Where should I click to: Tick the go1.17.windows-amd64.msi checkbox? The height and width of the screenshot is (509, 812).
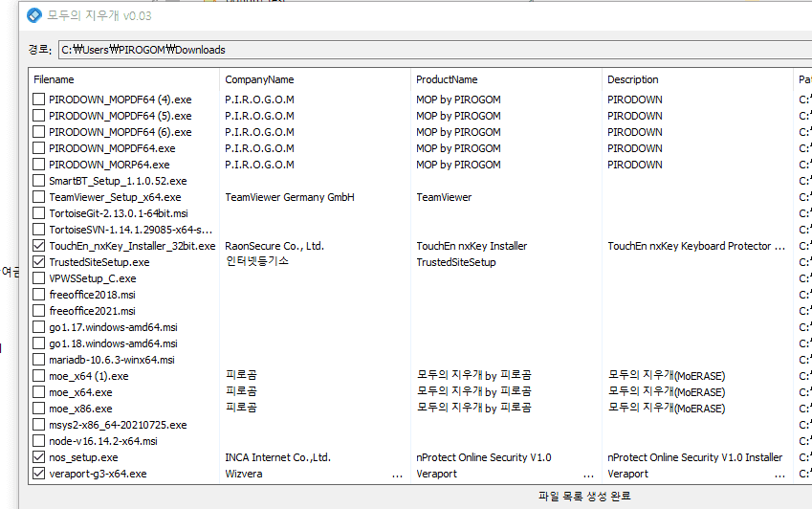coord(39,326)
